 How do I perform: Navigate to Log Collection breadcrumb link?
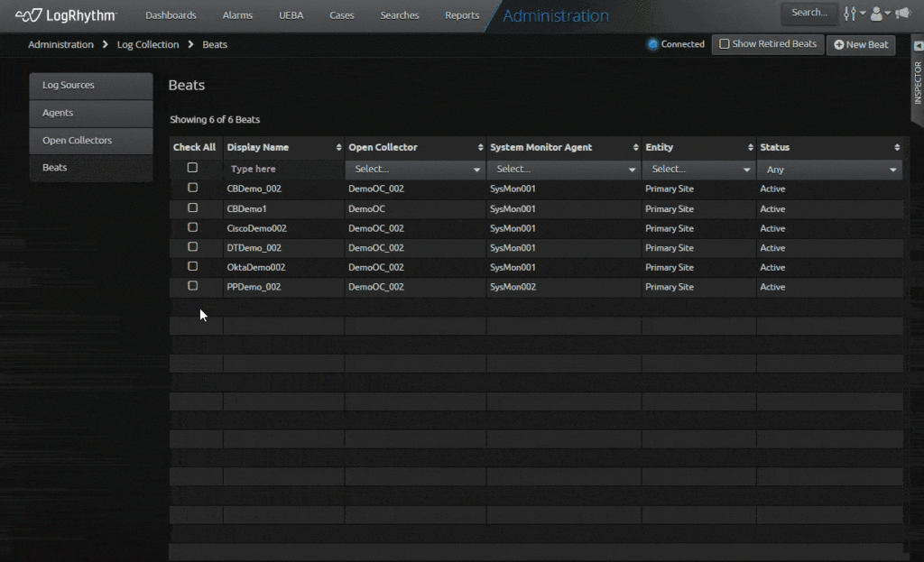click(x=148, y=44)
